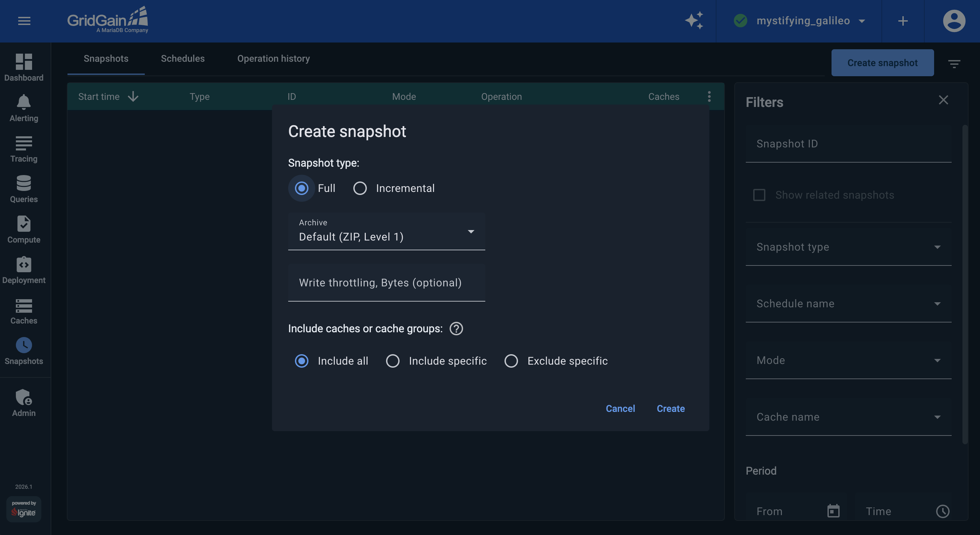
Task: Click the 2026.1 version label
Action: click(x=24, y=487)
